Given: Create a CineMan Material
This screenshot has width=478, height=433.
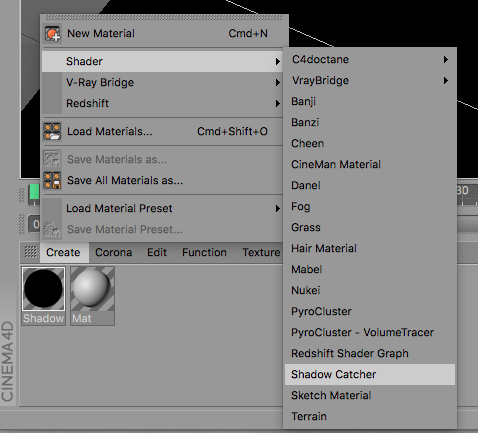Looking at the screenshot, I should (x=370, y=164).
